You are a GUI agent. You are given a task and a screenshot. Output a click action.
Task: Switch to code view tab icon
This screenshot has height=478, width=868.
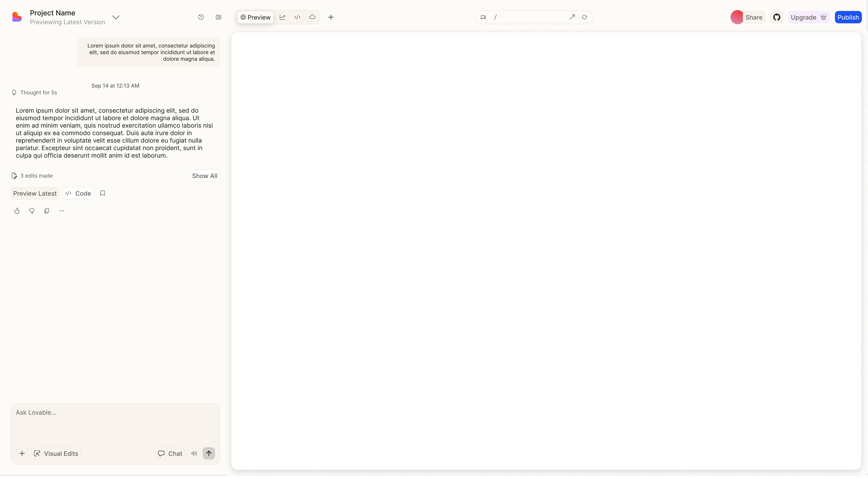click(x=298, y=17)
